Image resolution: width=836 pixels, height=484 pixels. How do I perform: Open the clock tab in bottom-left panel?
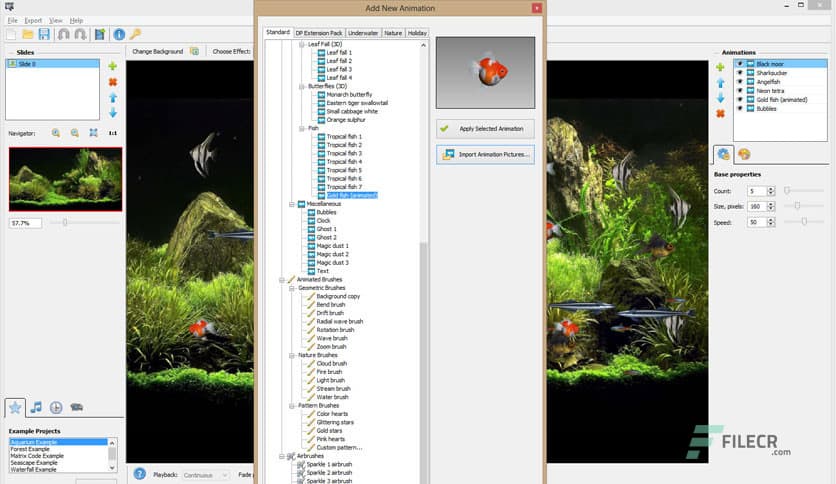click(x=56, y=408)
